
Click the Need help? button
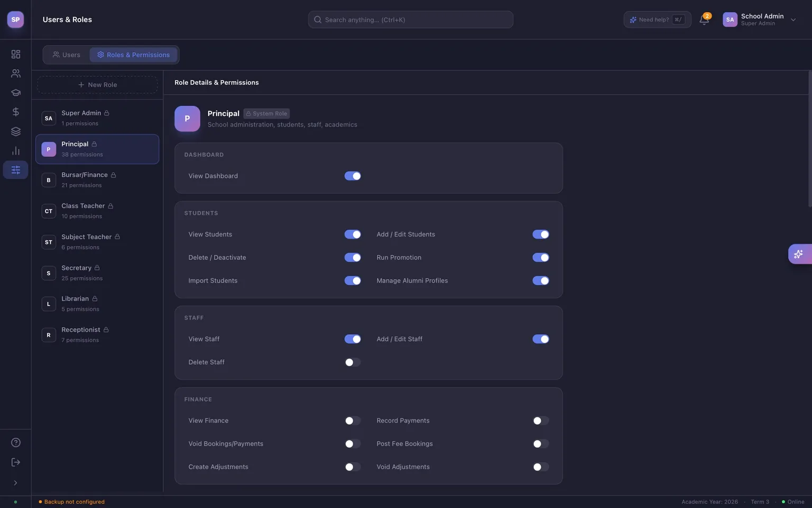click(658, 20)
